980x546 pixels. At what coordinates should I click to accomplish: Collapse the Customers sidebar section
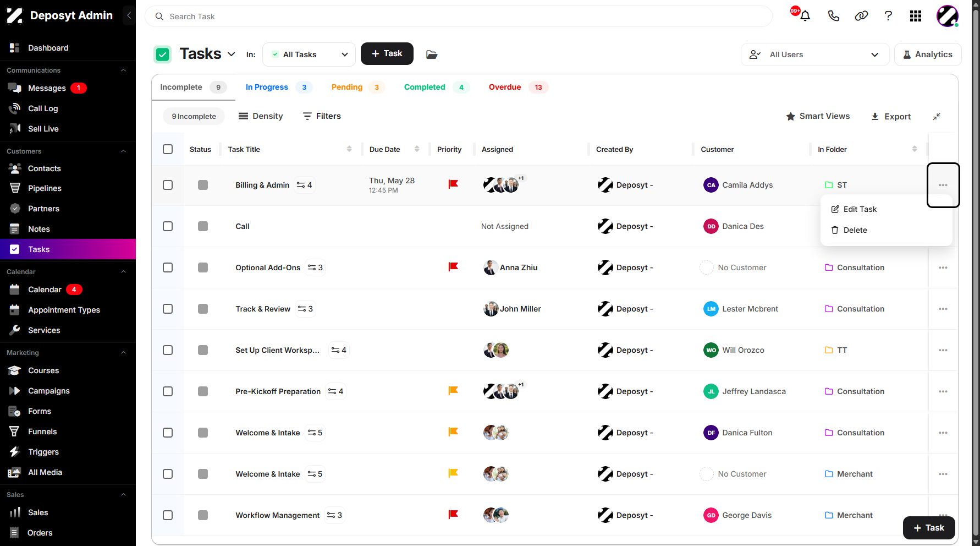click(123, 151)
